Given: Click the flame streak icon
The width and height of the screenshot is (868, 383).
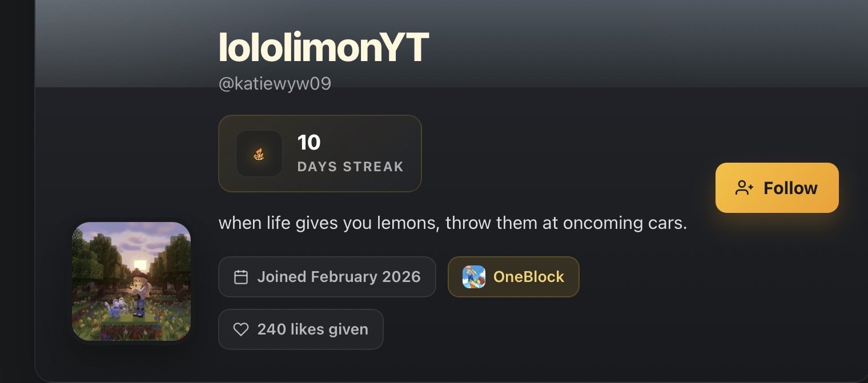Looking at the screenshot, I should [x=259, y=154].
